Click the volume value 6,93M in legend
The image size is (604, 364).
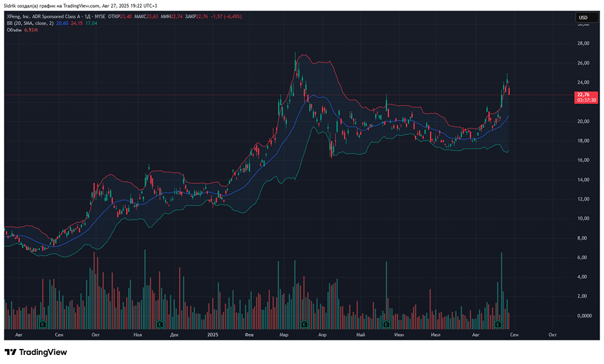31,30
